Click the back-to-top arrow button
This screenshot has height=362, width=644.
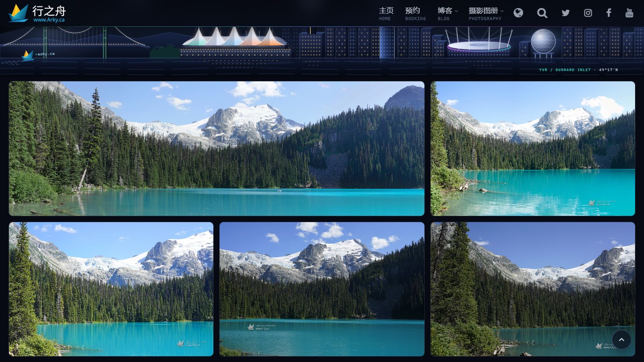click(x=621, y=340)
